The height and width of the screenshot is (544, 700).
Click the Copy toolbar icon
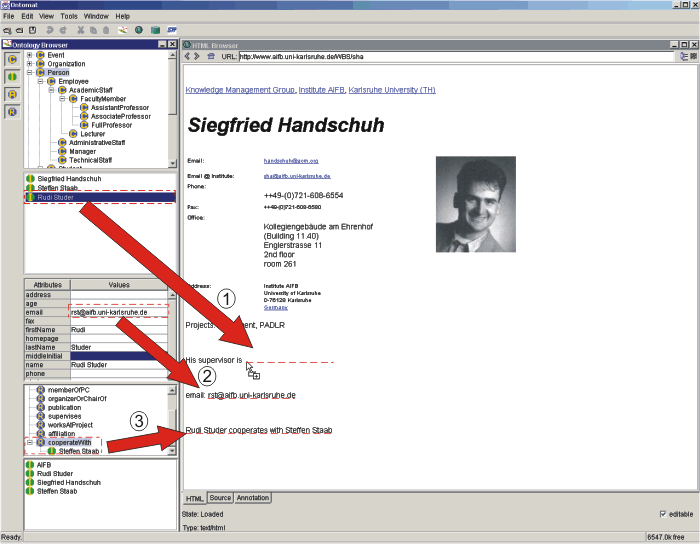click(x=93, y=30)
